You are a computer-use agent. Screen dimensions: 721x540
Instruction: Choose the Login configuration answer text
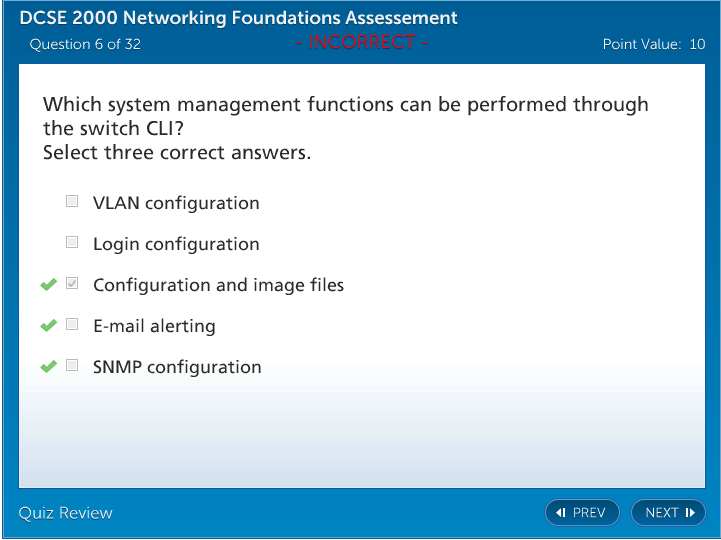coord(176,244)
